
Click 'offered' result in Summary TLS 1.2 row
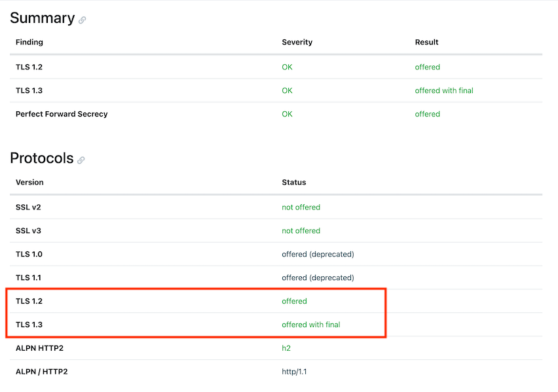(428, 67)
